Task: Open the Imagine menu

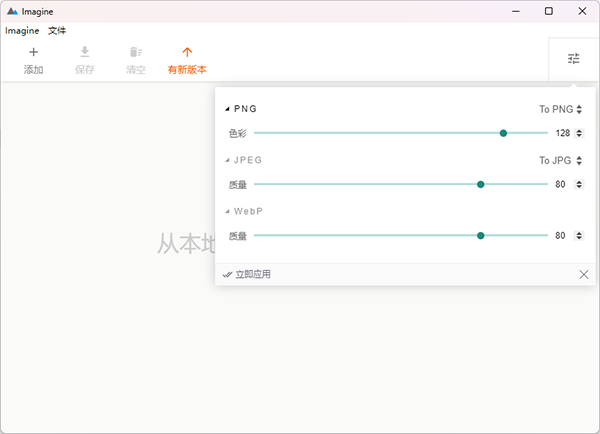Action: tap(22, 31)
